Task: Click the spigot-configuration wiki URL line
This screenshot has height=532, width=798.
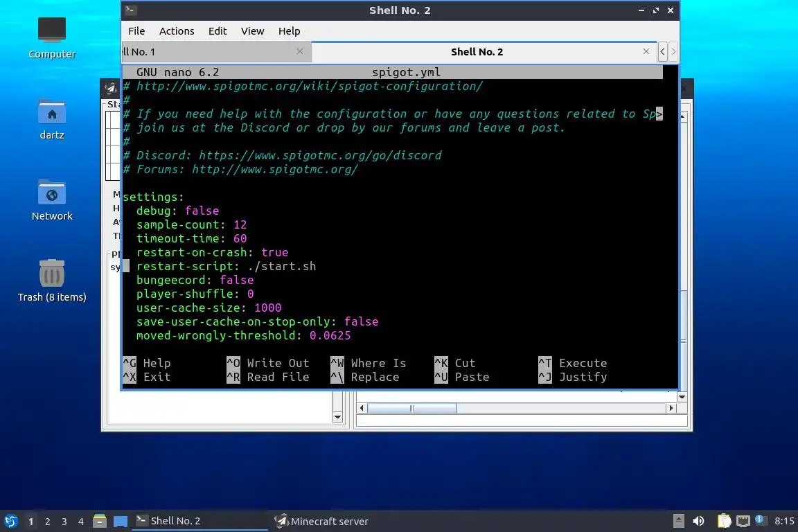Action: [x=303, y=86]
